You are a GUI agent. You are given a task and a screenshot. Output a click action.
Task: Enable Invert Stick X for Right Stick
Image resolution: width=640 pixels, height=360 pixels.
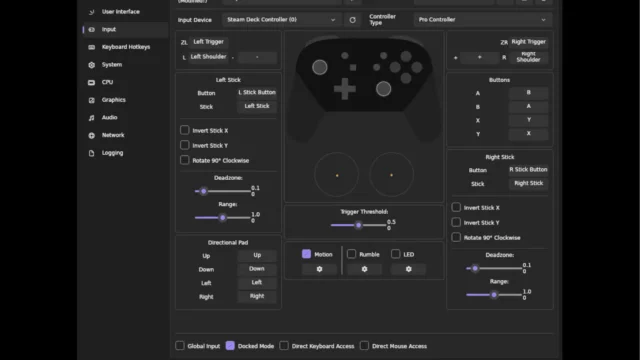point(456,207)
